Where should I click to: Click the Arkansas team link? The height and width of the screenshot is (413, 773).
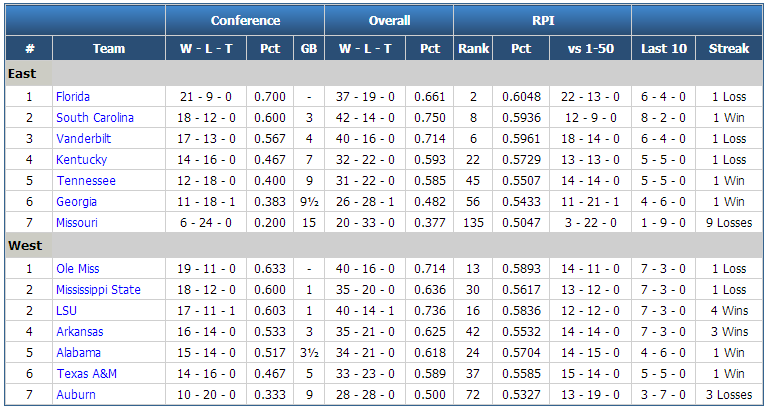click(80, 332)
